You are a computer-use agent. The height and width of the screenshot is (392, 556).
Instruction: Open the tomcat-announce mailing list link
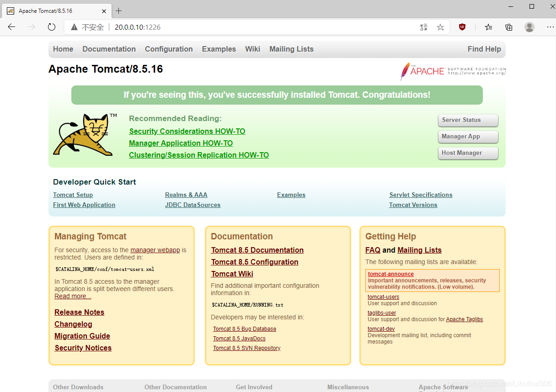tap(391, 274)
